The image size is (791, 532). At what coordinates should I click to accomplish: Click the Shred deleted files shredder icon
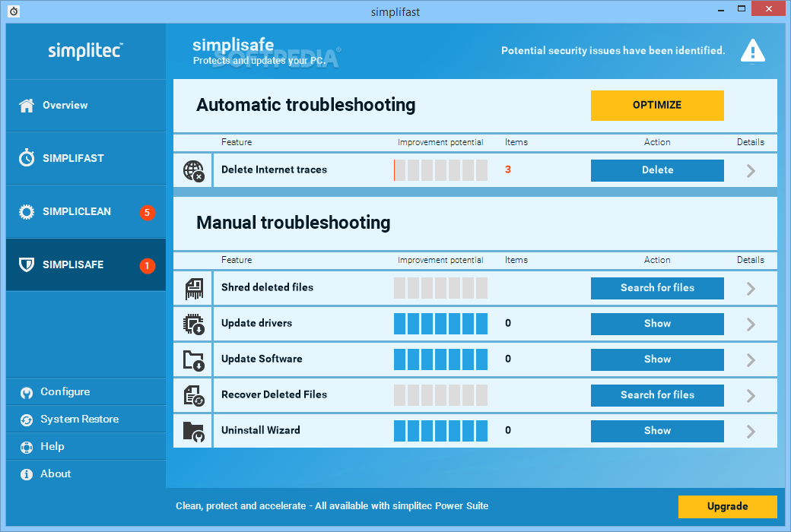pyautogui.click(x=194, y=289)
